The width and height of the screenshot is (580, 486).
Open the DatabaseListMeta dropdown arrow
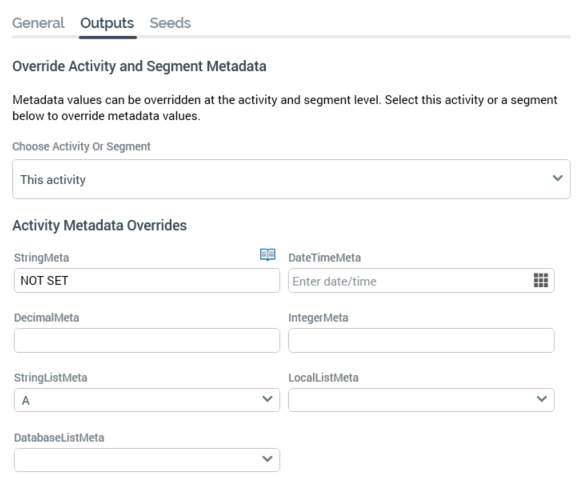click(x=267, y=459)
